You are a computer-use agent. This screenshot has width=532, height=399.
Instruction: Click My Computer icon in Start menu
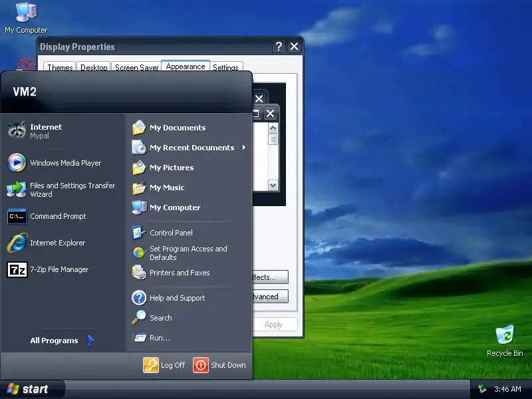[139, 207]
